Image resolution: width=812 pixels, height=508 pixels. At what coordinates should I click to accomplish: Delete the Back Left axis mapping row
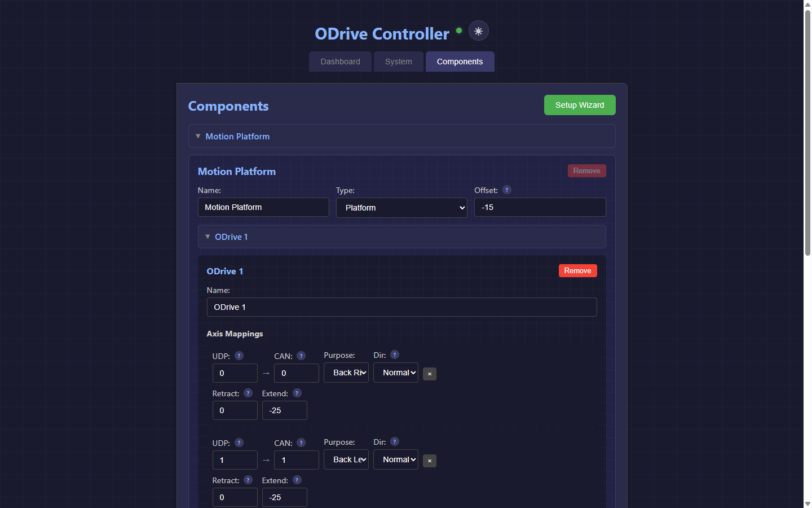[430, 461]
